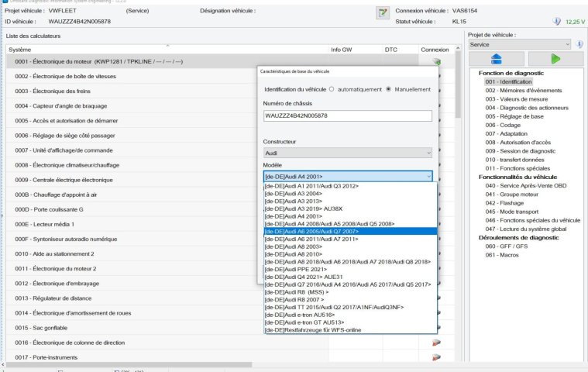Choose Audi A3 2004> in model list
This screenshot has height=372, width=588.
(x=351, y=194)
